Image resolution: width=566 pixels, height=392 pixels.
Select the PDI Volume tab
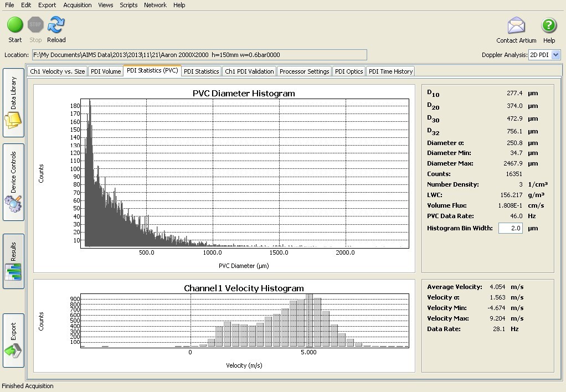pyautogui.click(x=106, y=71)
